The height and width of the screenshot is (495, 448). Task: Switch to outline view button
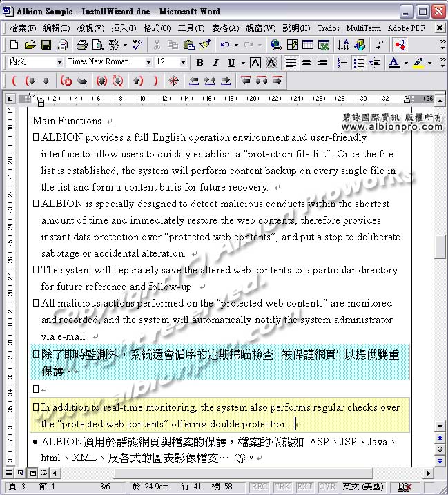[44, 473]
